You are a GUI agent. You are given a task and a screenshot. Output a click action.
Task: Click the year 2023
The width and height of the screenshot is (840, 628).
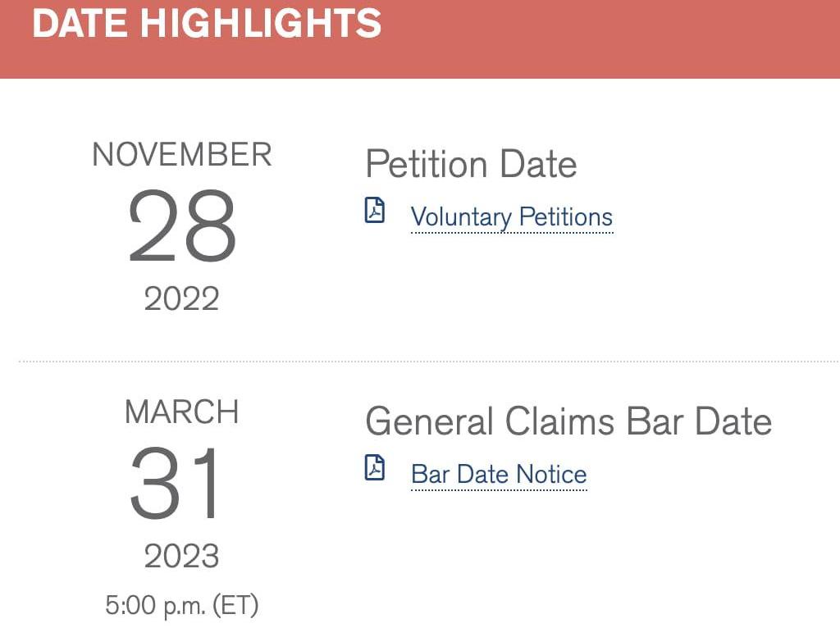click(x=182, y=557)
